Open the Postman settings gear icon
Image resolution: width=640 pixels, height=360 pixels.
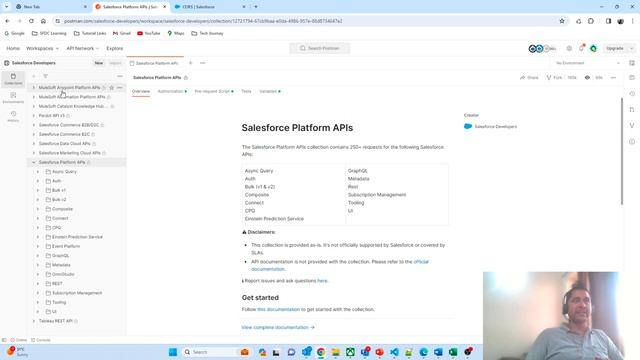pyautogui.click(x=569, y=49)
